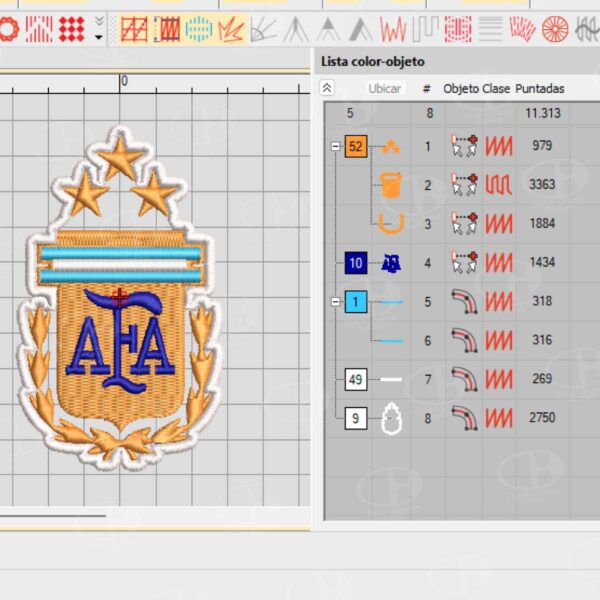Select the red dashed motif fill tool

pyautogui.click(x=458, y=29)
